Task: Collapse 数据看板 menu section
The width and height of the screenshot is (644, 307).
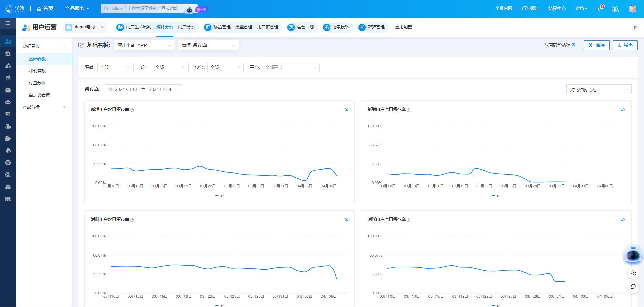Action: click(x=44, y=46)
